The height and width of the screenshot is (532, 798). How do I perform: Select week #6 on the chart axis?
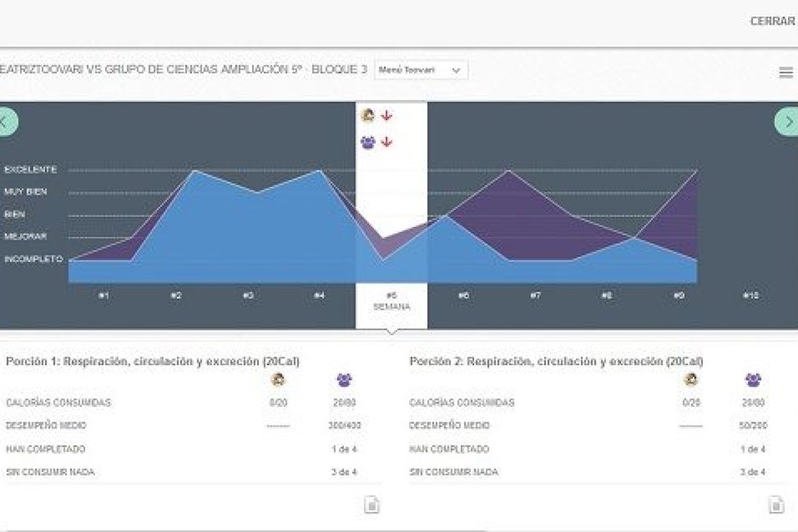pyautogui.click(x=464, y=295)
